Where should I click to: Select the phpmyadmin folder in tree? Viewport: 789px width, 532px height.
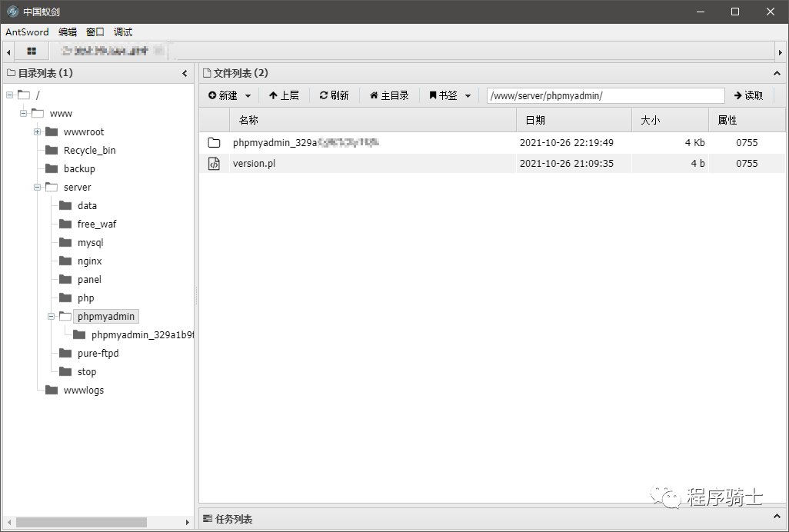(105, 316)
